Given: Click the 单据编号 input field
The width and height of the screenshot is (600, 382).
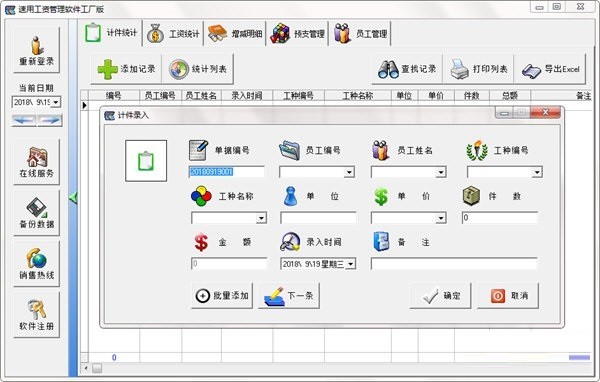Looking at the screenshot, I should coord(226,172).
